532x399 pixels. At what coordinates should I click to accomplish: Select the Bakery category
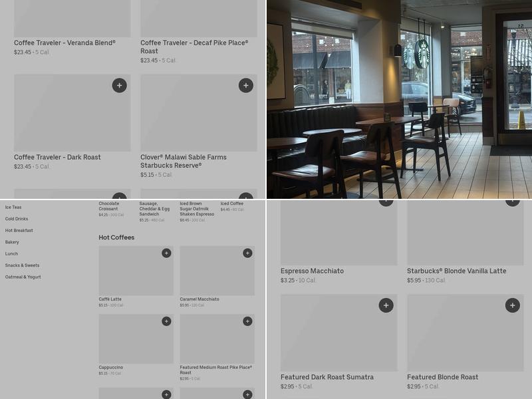tap(12, 242)
